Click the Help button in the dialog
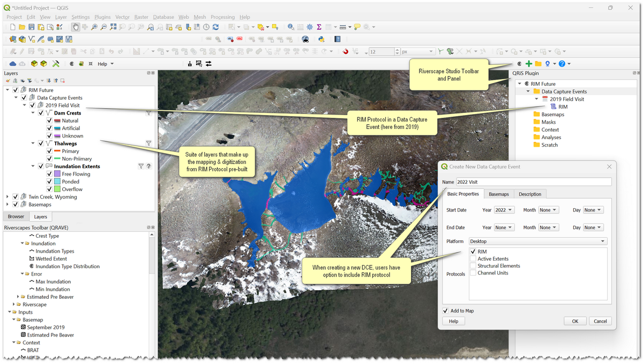This screenshot has width=643, height=364. (453, 321)
